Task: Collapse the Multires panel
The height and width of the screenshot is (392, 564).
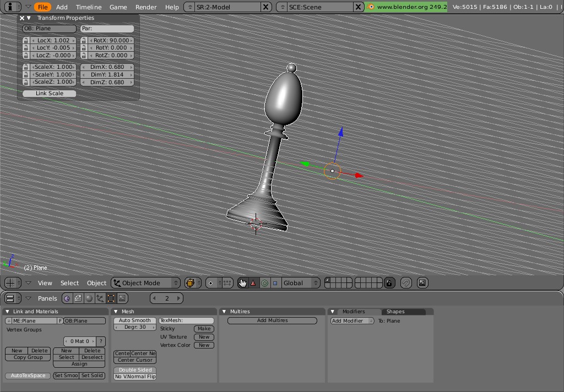Action: point(224,312)
